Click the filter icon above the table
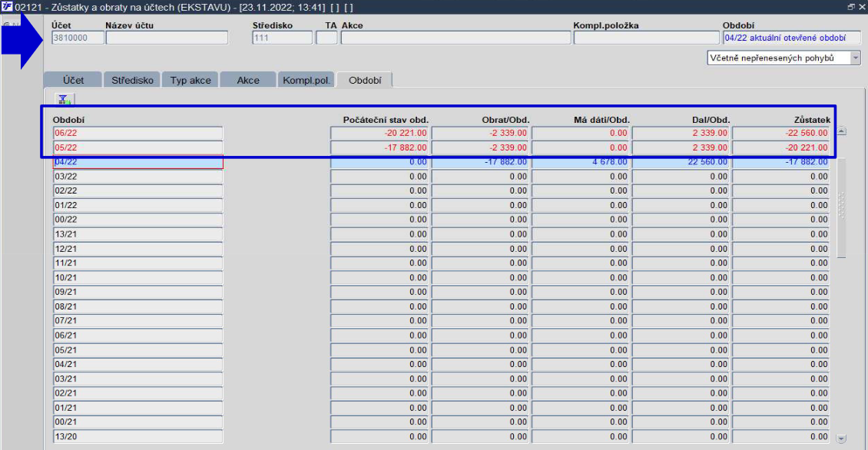Image resolution: width=868 pixels, height=450 pixels. tap(65, 100)
